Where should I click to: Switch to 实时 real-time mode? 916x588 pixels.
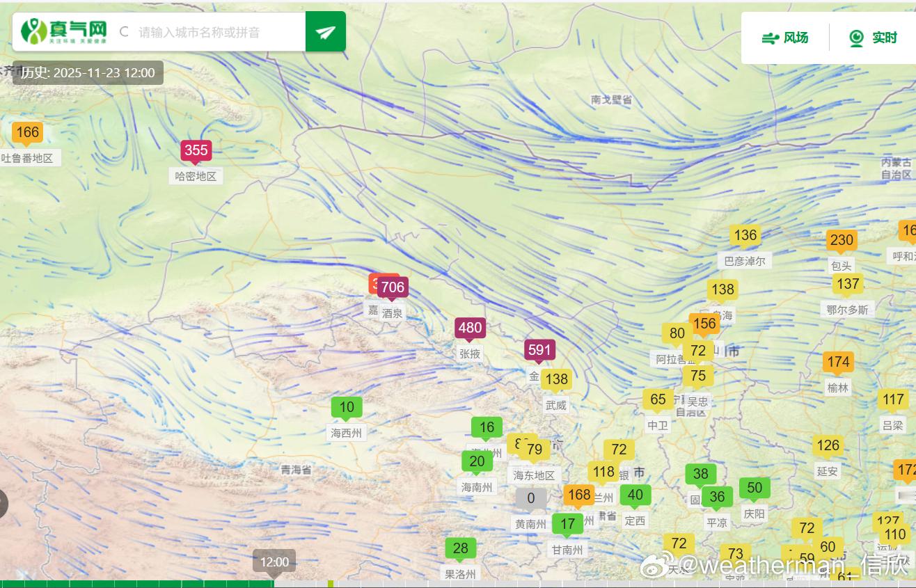[x=873, y=38]
